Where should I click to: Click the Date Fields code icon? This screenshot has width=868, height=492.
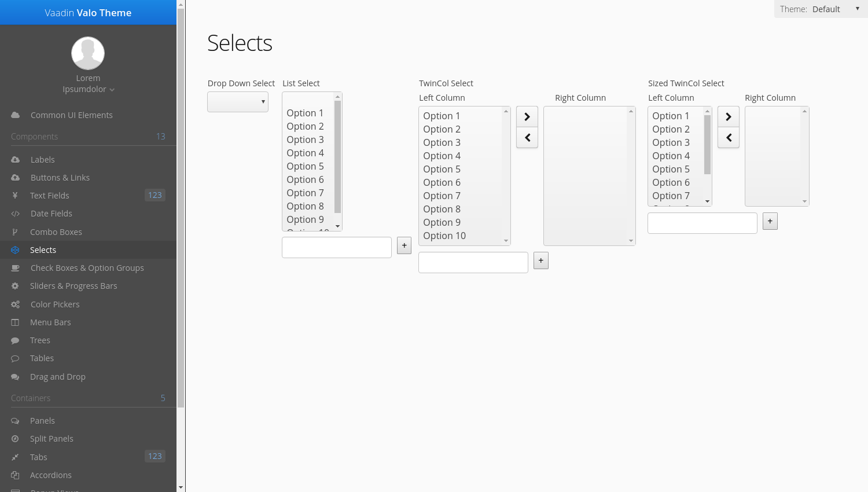pos(16,214)
